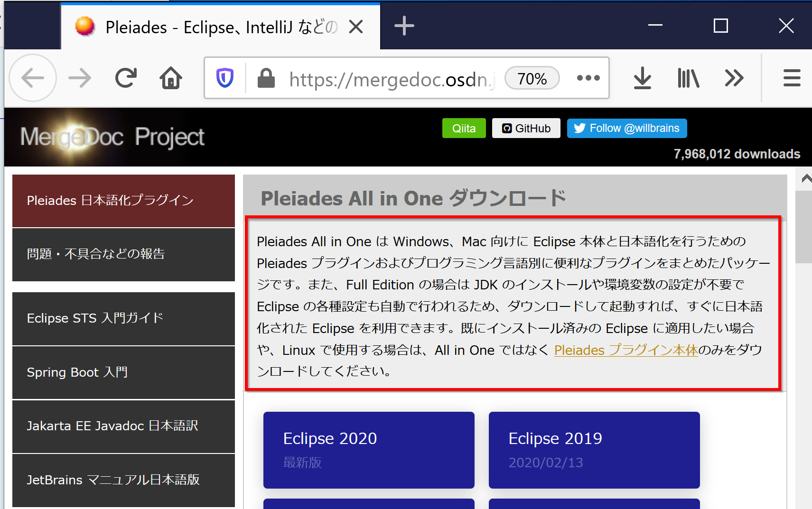Open JetBrains マニュアル日本語版 menu item
812x509 pixels.
pyautogui.click(x=123, y=481)
